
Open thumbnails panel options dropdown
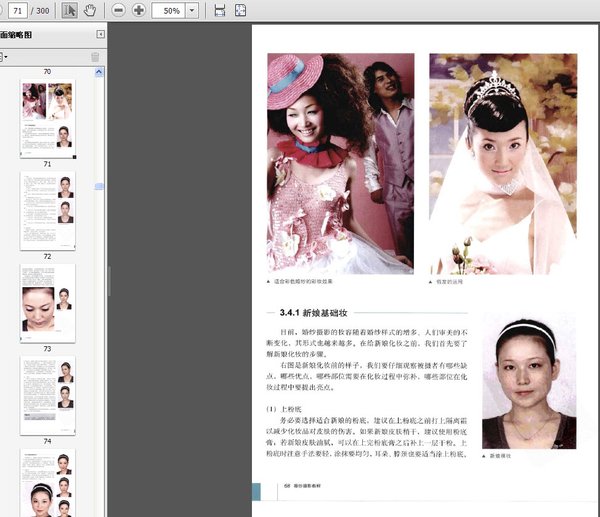click(x=4, y=57)
